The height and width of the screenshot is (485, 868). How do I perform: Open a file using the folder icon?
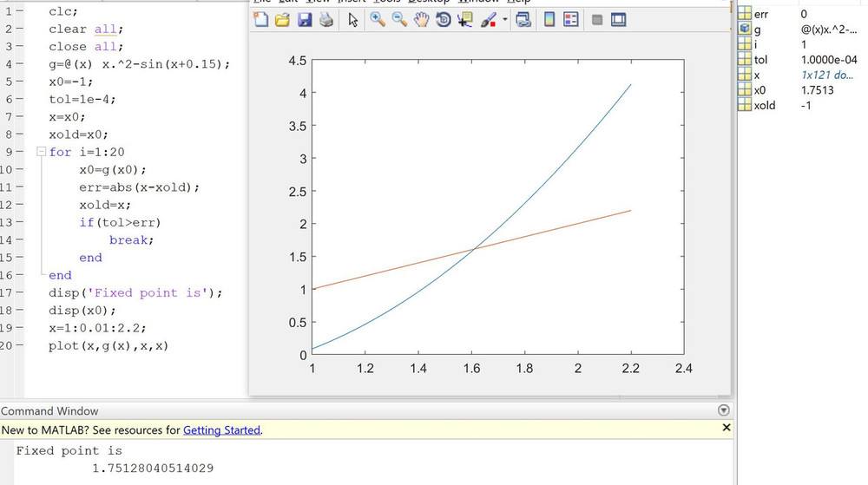(x=282, y=19)
